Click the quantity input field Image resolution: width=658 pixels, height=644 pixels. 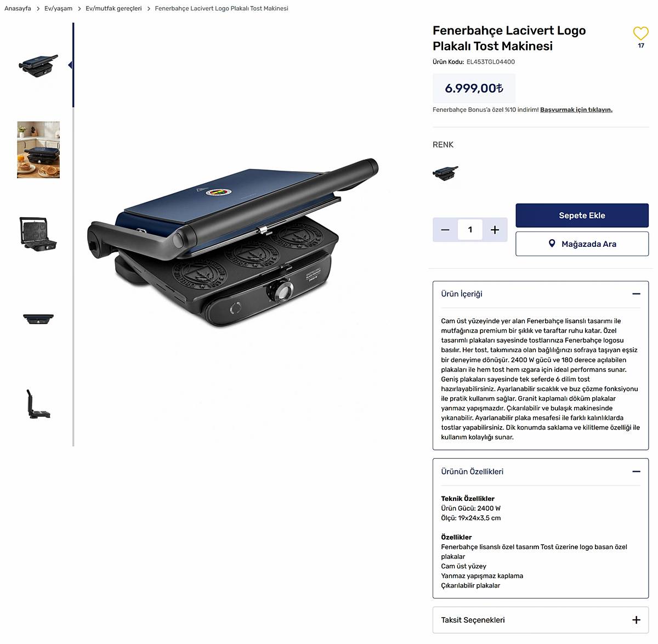[470, 230]
